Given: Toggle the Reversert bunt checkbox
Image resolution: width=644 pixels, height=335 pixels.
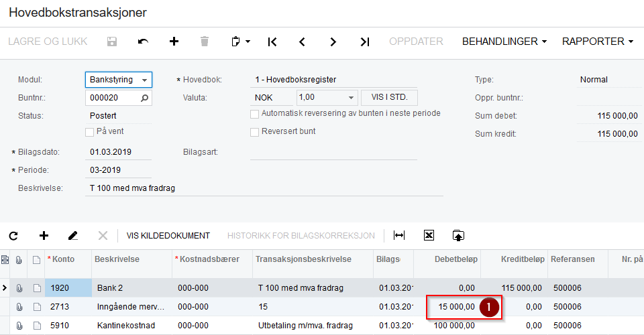Looking at the screenshot, I should 255,132.
